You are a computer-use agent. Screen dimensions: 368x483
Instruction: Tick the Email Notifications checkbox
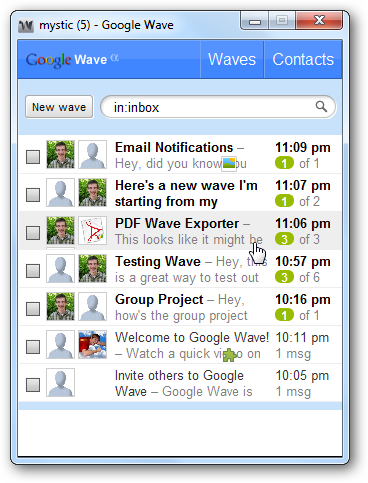coord(33,156)
